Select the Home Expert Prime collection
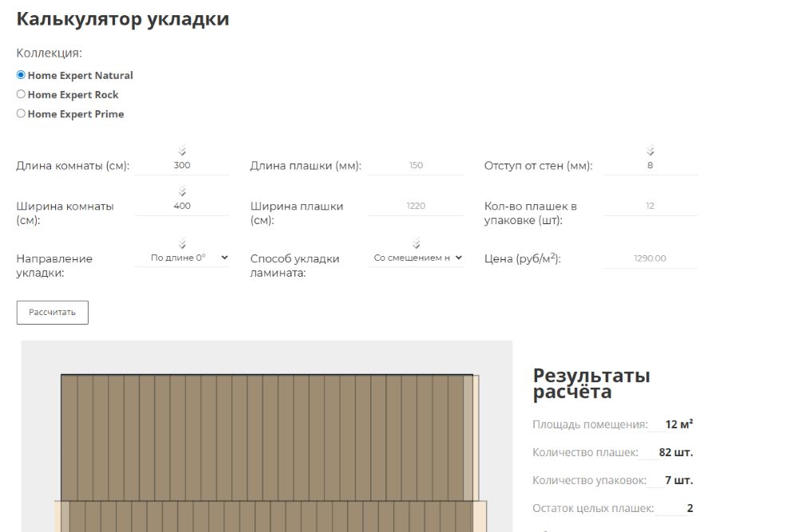The width and height of the screenshot is (798, 532). pos(20,113)
